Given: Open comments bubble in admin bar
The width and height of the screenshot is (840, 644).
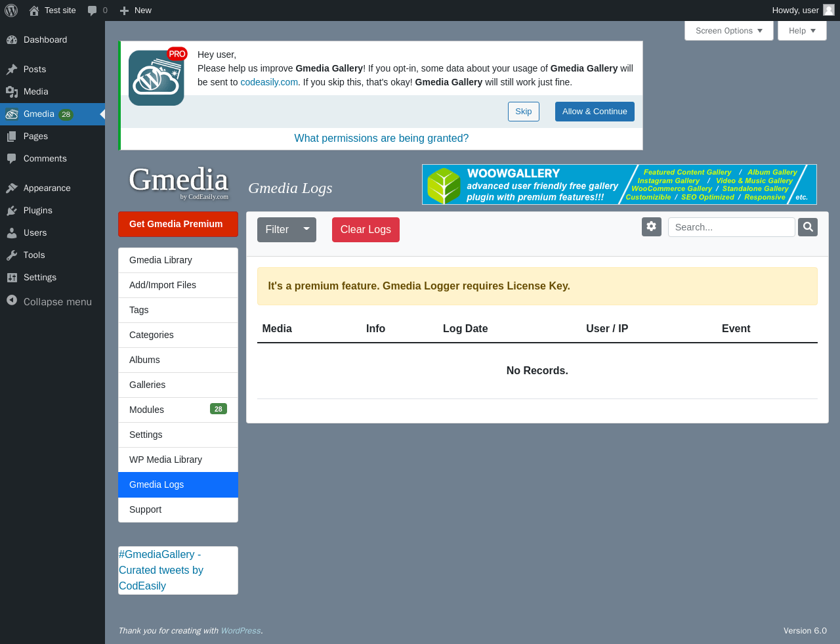Looking at the screenshot, I should [x=92, y=11].
